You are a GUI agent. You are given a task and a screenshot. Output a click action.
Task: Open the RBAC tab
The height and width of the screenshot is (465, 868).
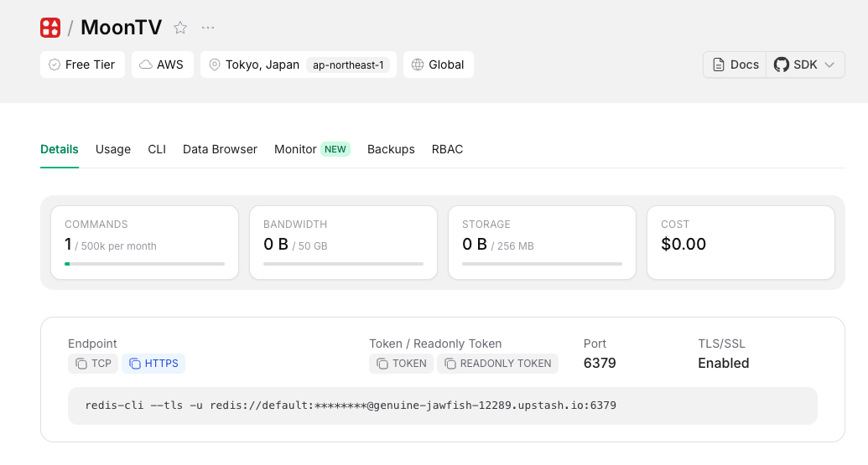[x=447, y=149]
